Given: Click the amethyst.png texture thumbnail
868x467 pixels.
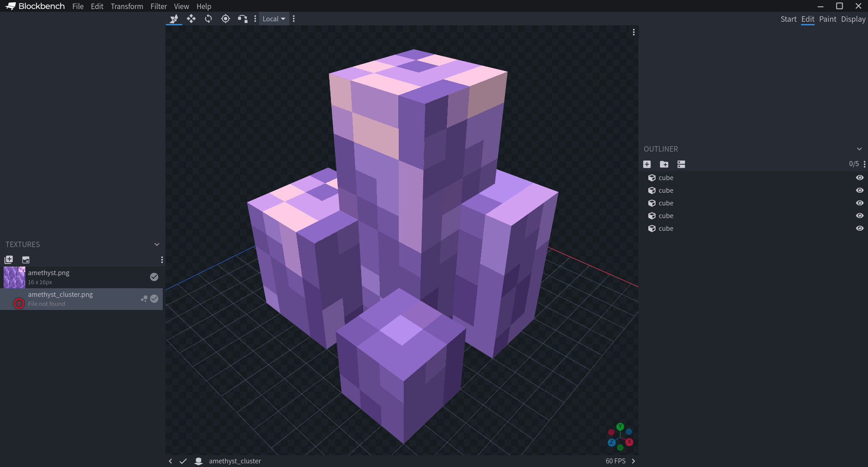Looking at the screenshot, I should (x=14, y=277).
